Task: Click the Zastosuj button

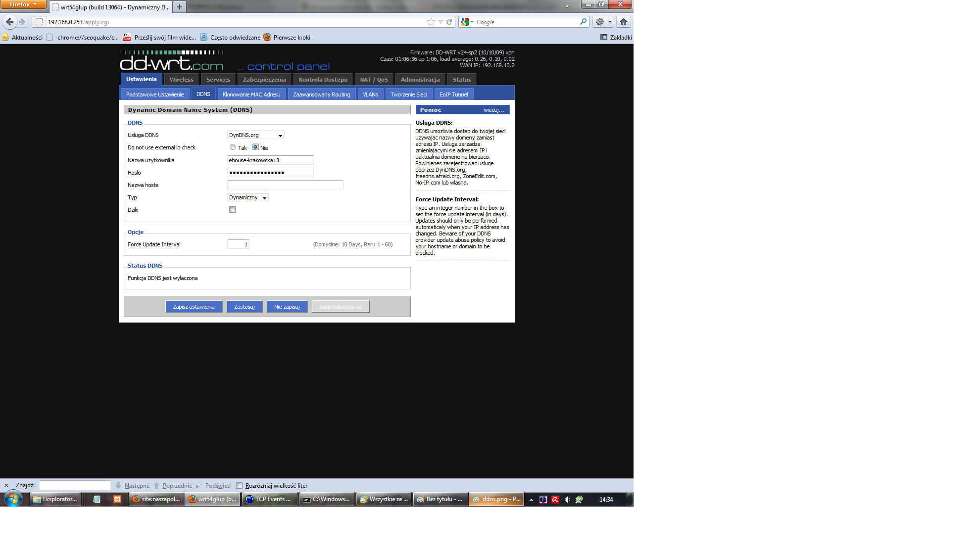Action: [x=244, y=307]
